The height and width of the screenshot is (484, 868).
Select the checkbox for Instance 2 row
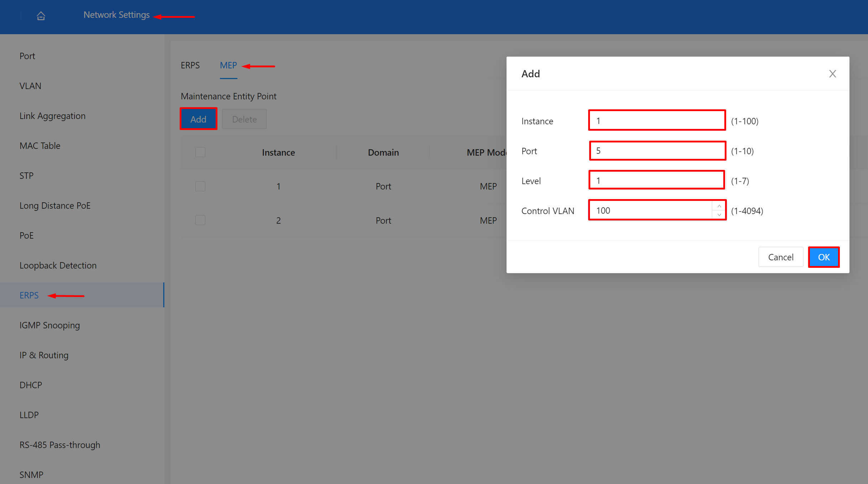pyautogui.click(x=200, y=220)
